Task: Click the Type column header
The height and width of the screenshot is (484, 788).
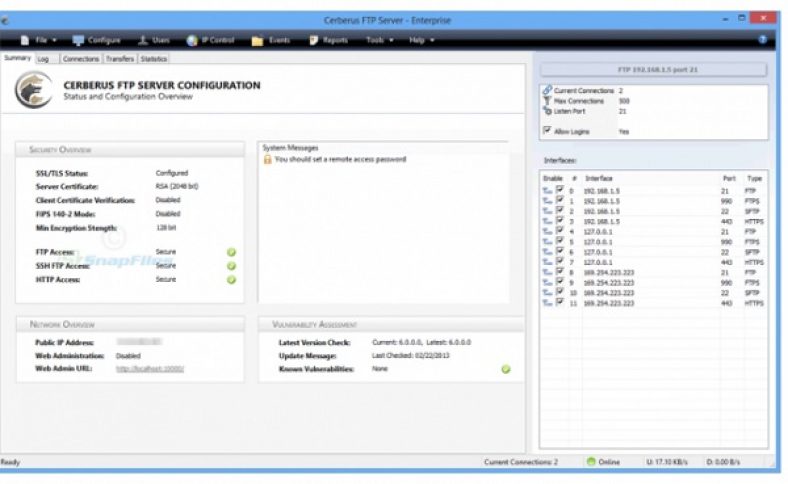Action: tap(754, 178)
